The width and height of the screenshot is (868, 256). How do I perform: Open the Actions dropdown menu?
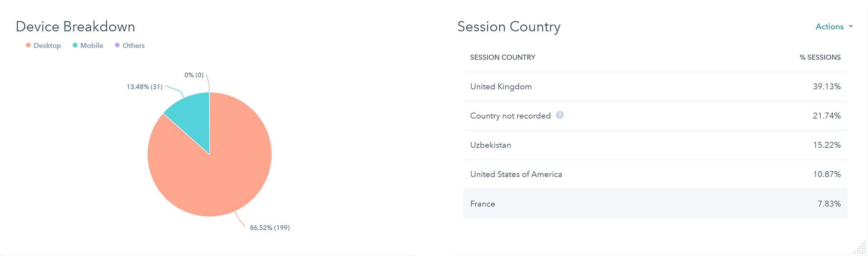(829, 26)
